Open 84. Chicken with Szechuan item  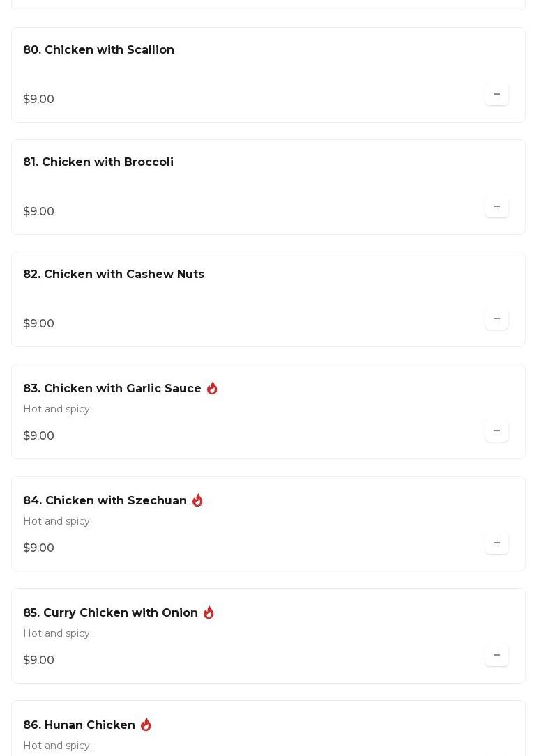click(105, 501)
